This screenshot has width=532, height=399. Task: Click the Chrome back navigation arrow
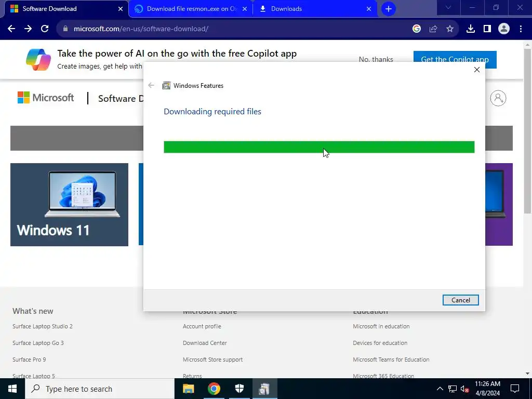(11, 29)
